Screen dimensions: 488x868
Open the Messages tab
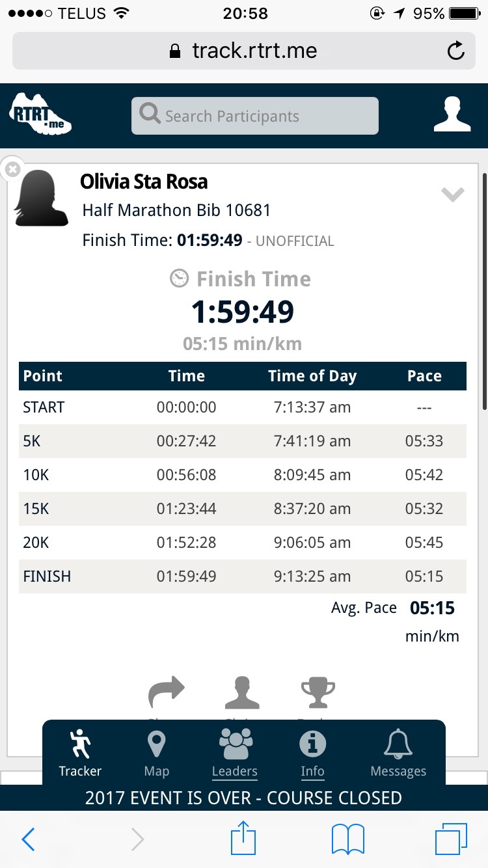398,753
